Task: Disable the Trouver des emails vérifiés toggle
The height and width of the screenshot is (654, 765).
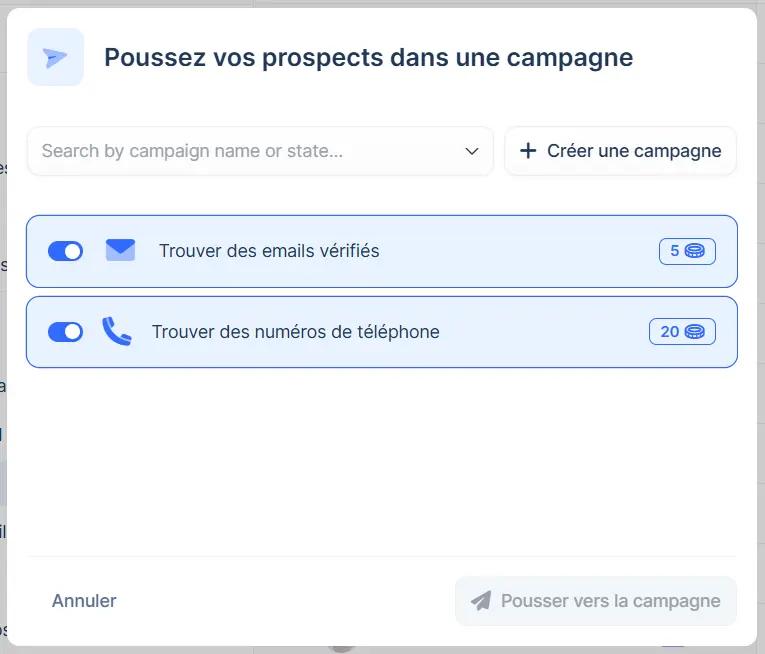Action: click(x=66, y=251)
